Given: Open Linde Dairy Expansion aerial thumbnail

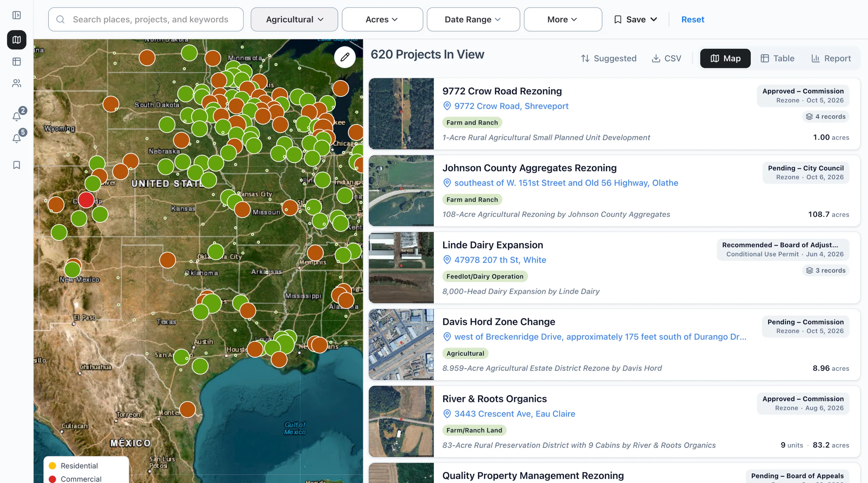Looking at the screenshot, I should click(401, 268).
